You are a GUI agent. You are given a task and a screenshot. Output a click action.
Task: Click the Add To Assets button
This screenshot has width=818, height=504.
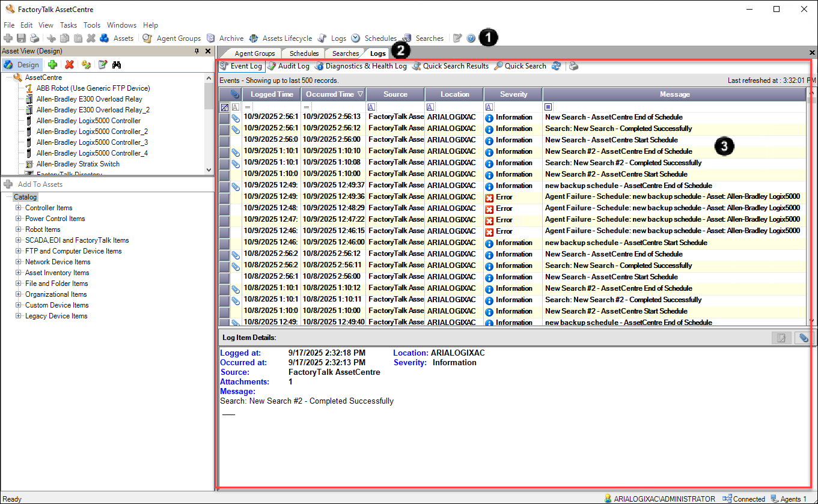34,184
